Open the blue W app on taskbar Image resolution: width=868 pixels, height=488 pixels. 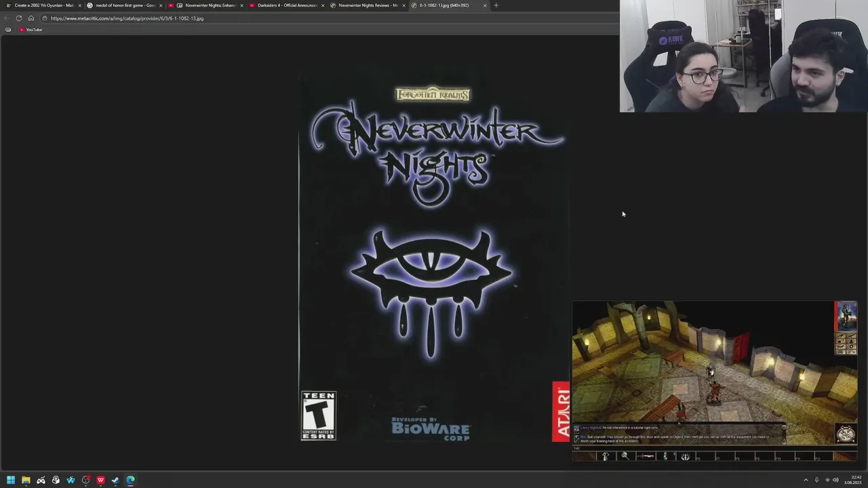point(71,480)
